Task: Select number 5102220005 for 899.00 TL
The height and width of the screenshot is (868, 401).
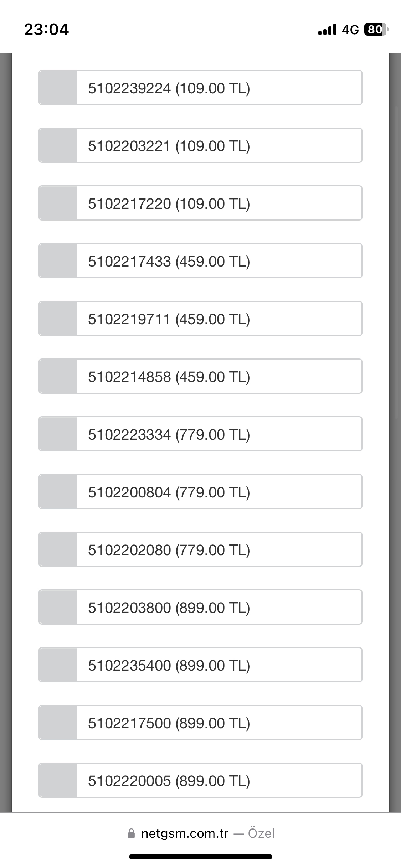Action: click(200, 780)
